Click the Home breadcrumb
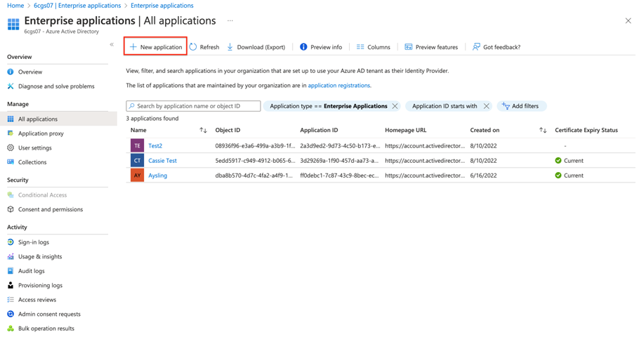Screen dimensions: 644x337 coord(15,6)
